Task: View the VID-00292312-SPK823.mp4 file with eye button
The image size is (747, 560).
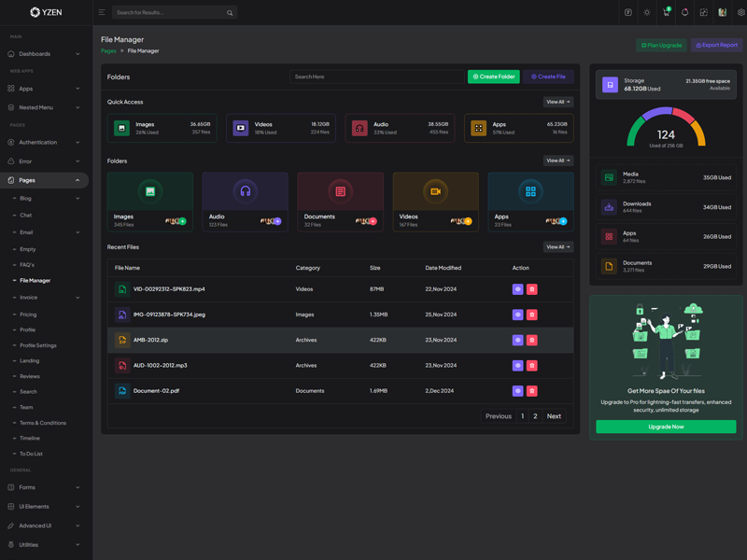Action: pos(517,289)
